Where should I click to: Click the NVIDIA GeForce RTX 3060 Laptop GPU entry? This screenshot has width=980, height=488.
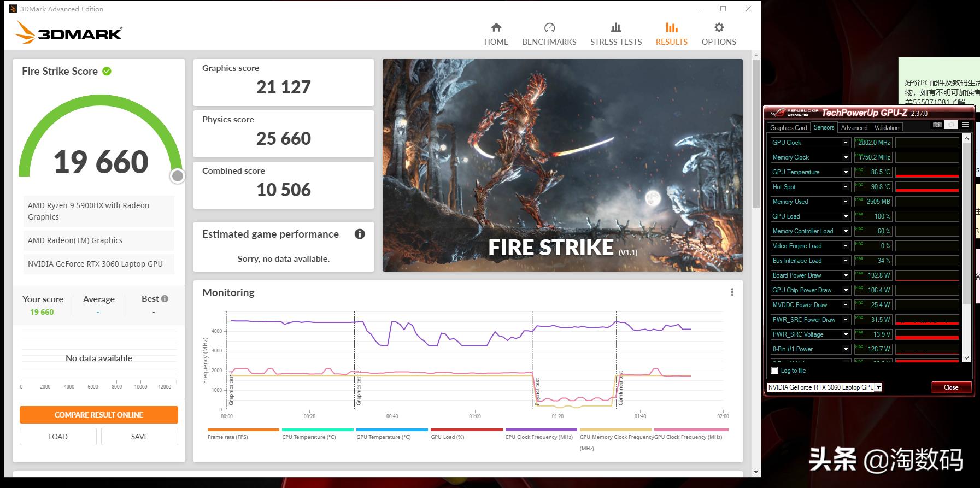[99, 264]
